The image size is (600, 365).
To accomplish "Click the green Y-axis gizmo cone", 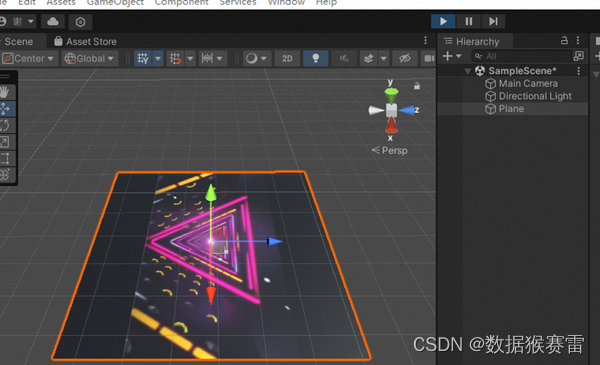I will click(x=391, y=95).
